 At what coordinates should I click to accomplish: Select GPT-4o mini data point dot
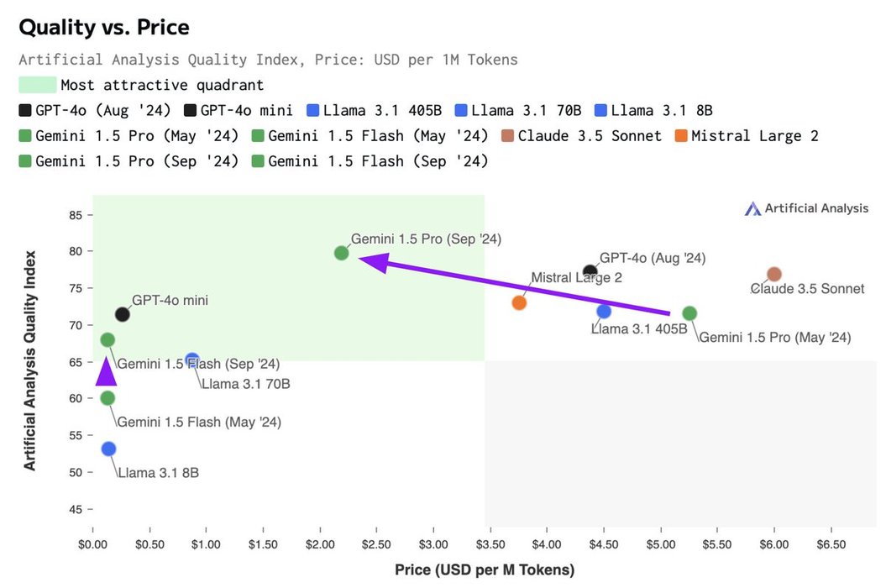122,314
